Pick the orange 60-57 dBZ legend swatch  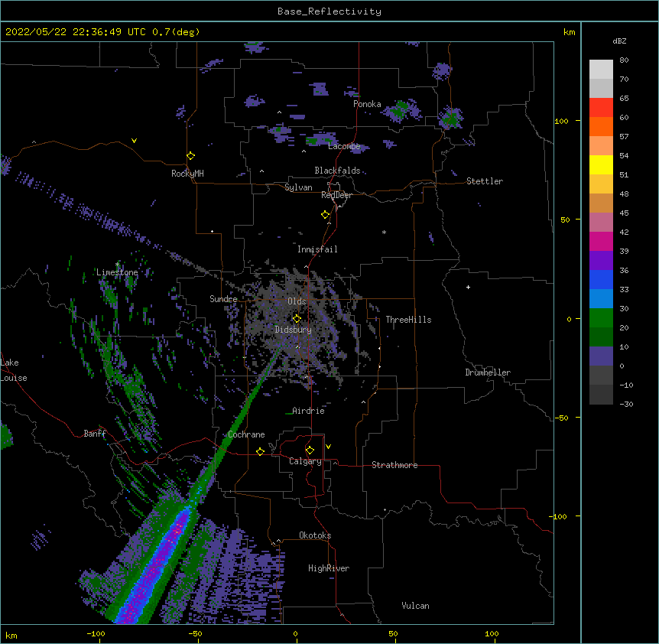point(601,126)
